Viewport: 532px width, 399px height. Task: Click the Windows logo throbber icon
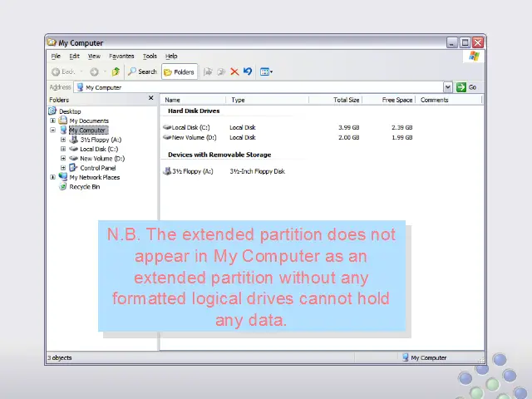[474, 56]
